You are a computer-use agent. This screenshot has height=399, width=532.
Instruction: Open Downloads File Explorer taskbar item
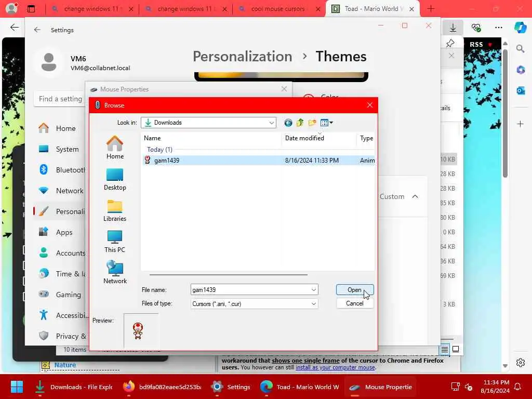coord(73,387)
